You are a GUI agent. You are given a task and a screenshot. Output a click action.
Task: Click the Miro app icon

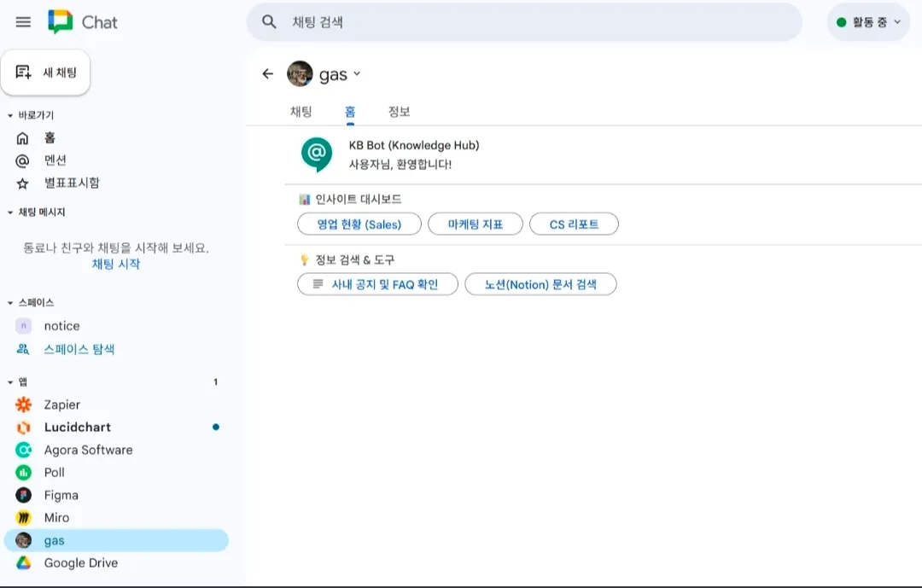click(x=24, y=517)
